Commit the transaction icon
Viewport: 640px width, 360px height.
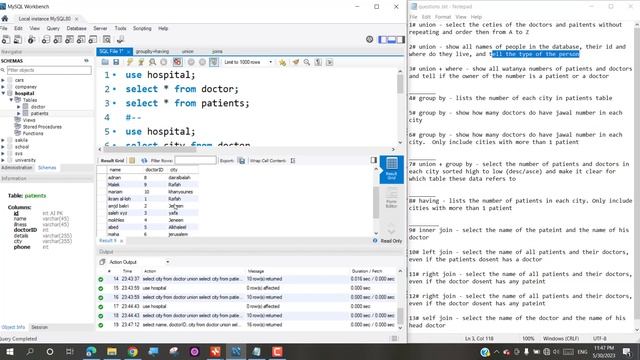191,62
